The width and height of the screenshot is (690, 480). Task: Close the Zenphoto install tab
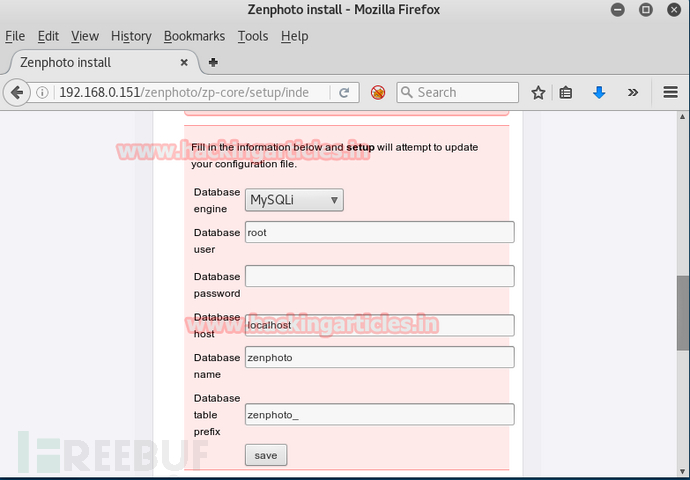184,62
